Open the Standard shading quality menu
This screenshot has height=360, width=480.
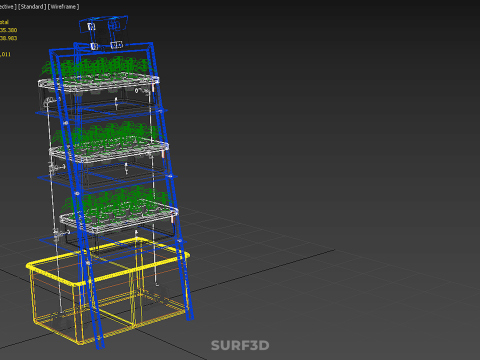(32, 7)
